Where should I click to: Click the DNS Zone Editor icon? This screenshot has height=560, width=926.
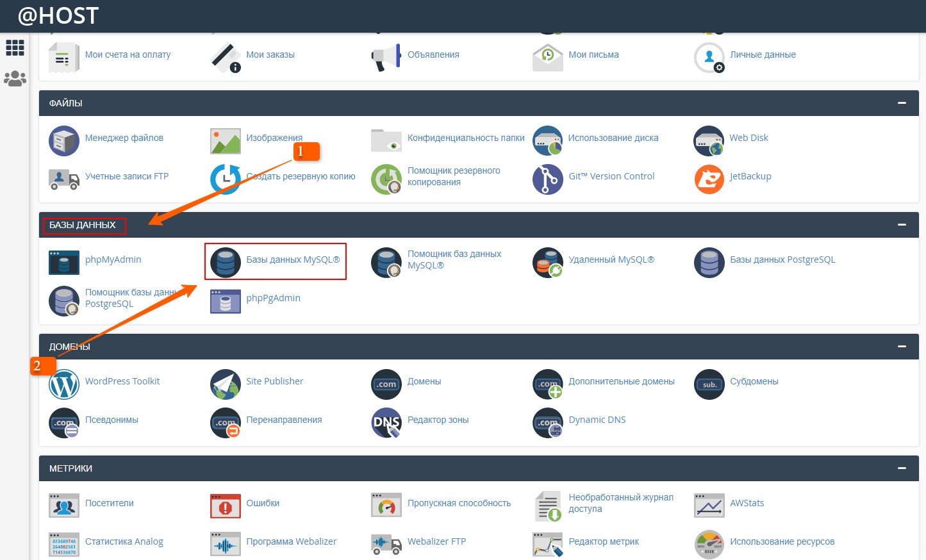click(x=386, y=423)
